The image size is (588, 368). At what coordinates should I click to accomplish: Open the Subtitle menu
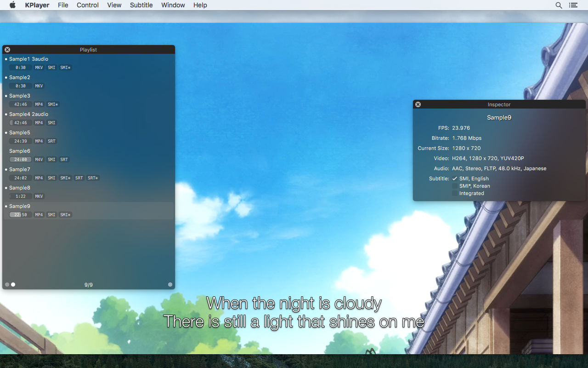click(141, 5)
